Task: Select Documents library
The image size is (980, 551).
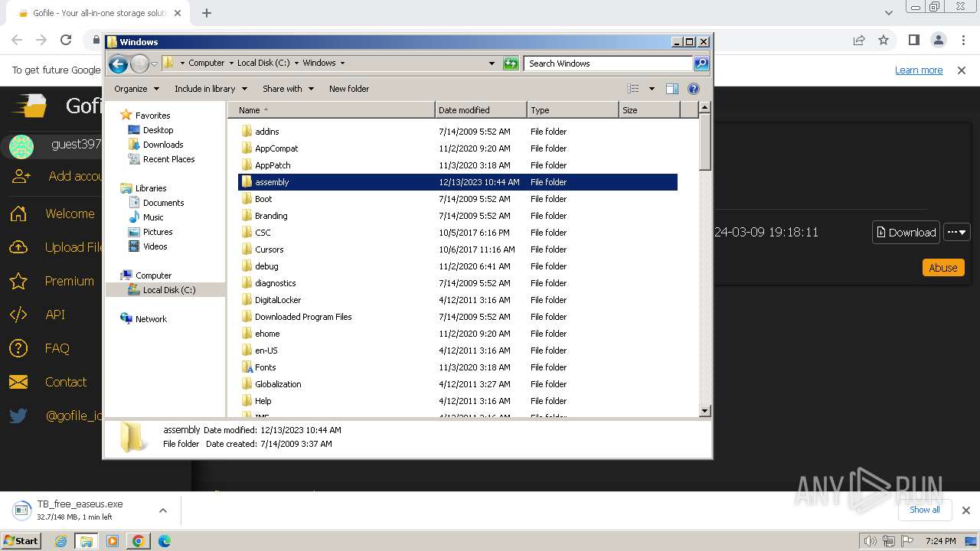Action: [163, 203]
